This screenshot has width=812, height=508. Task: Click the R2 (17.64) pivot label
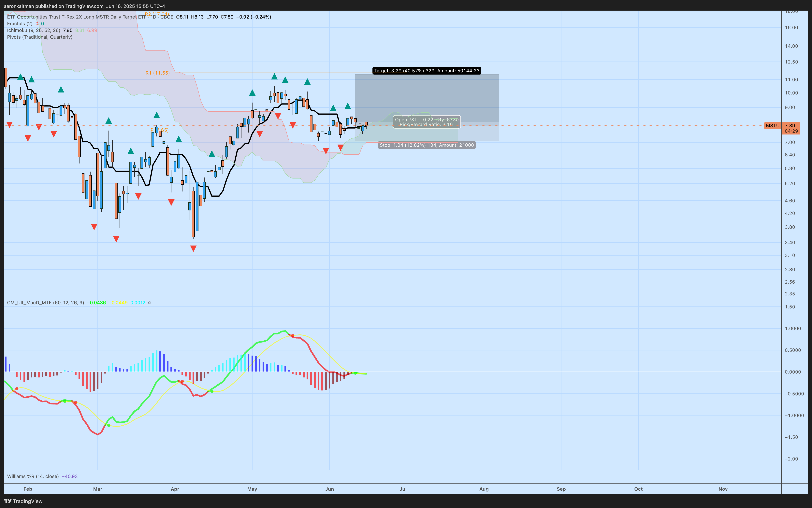[157, 14]
